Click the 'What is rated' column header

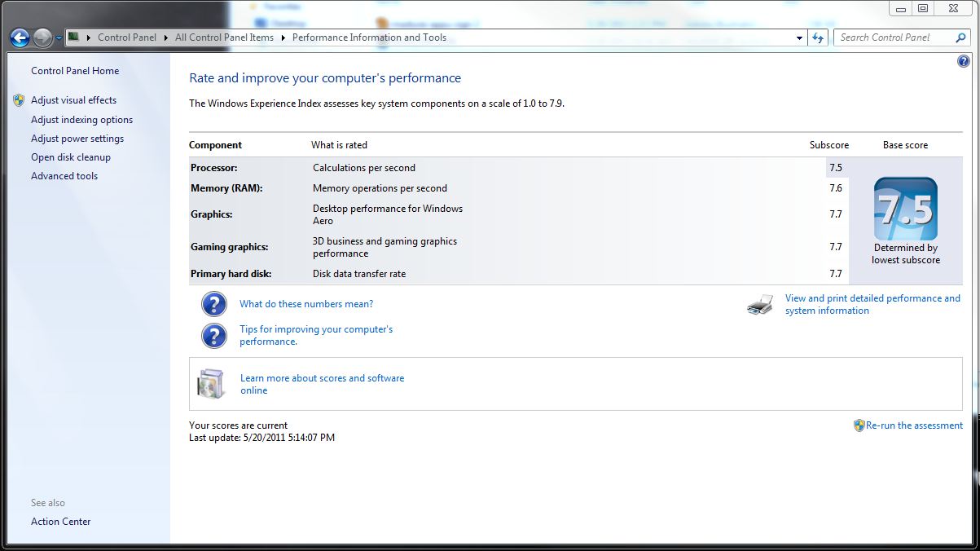point(340,145)
